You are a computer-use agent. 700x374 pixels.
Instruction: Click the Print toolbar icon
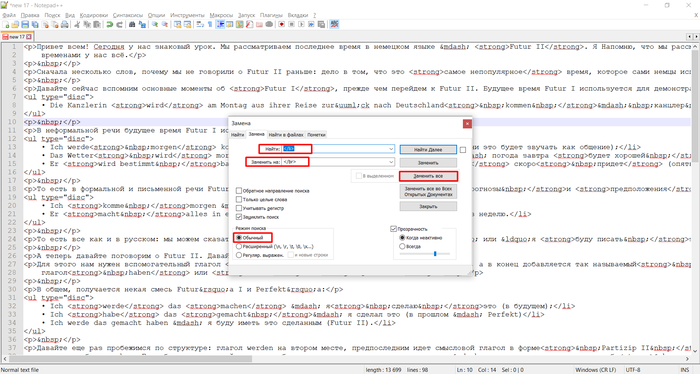click(x=65, y=25)
